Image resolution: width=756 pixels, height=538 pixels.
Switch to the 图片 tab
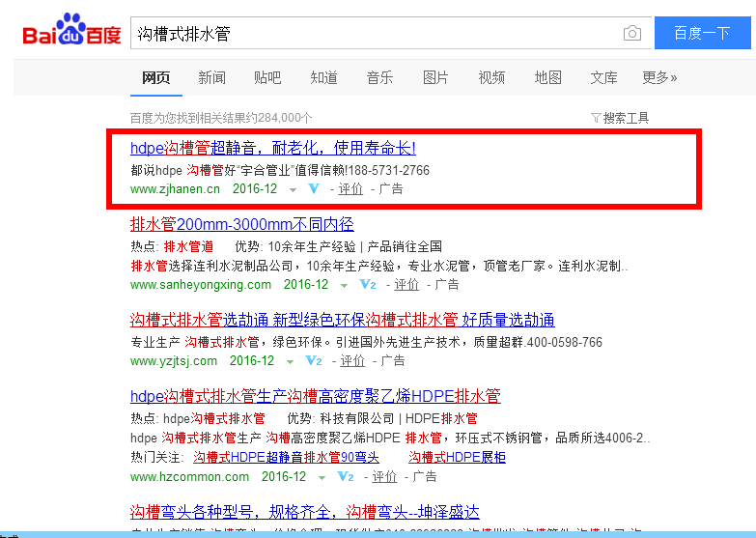pyautogui.click(x=435, y=77)
